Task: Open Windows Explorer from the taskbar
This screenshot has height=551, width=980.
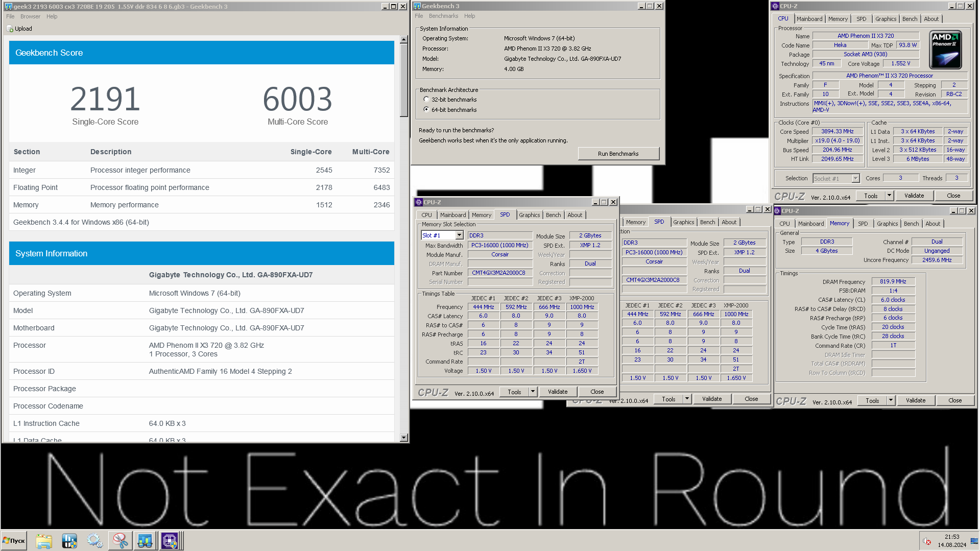Action: [44, 540]
